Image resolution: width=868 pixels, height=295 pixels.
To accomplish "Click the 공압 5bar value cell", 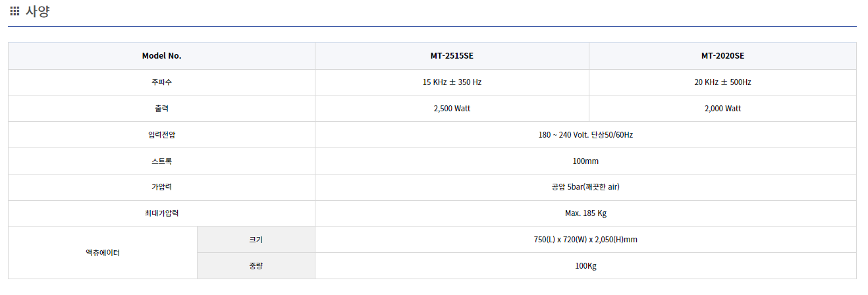I will pyautogui.click(x=585, y=187).
